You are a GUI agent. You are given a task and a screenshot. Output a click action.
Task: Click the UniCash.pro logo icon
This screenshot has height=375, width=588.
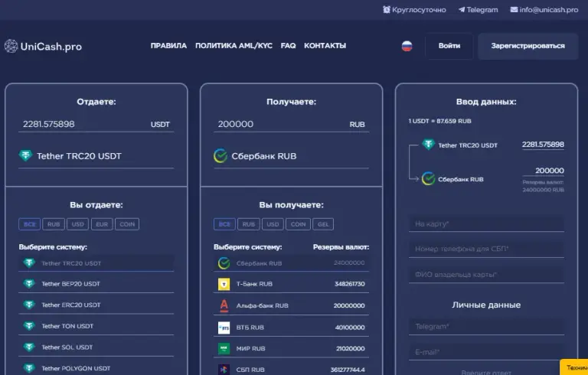(11, 46)
